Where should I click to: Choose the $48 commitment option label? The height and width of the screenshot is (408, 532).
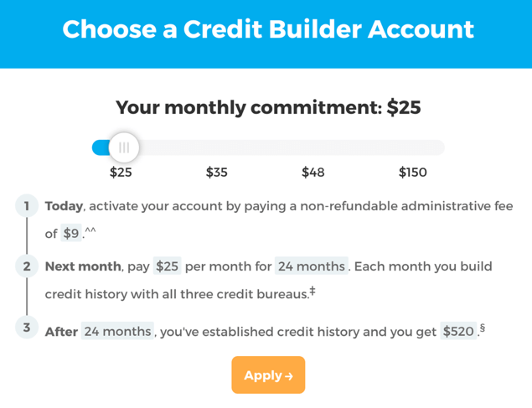(313, 173)
